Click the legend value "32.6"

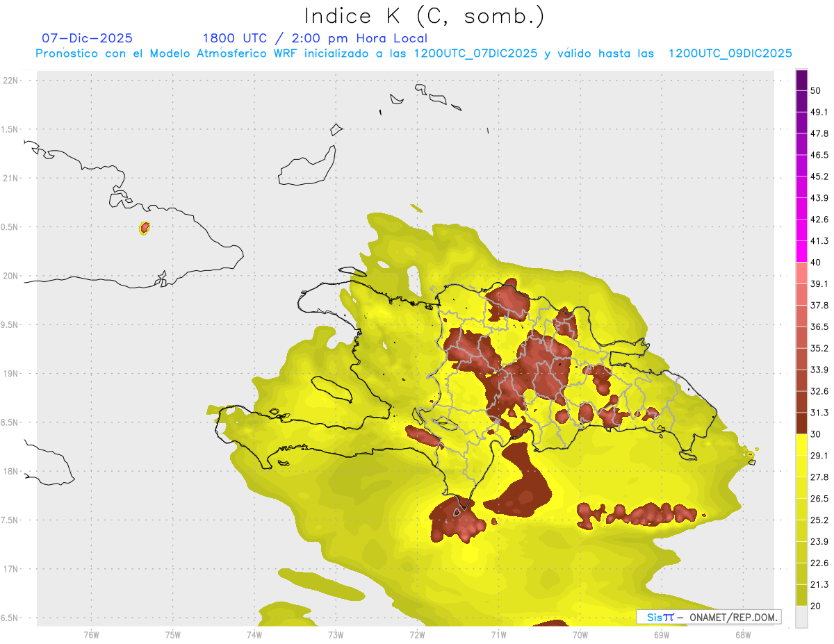pyautogui.click(x=819, y=391)
